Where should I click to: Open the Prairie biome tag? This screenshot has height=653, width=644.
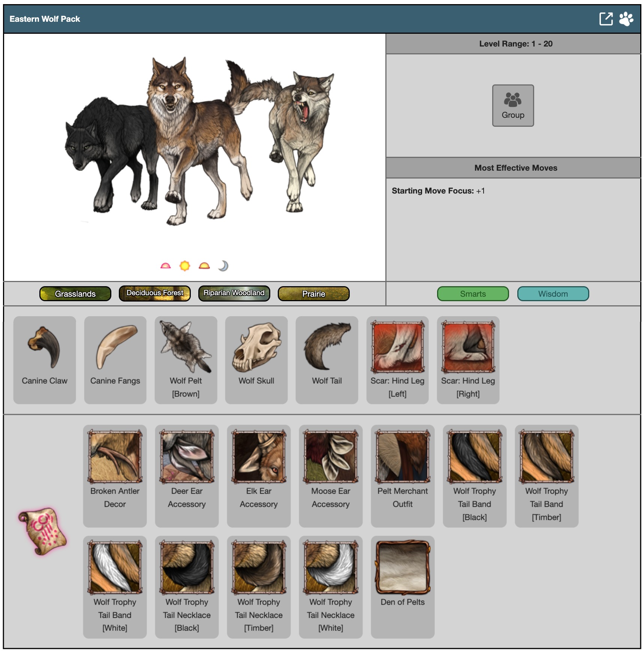[x=314, y=294]
